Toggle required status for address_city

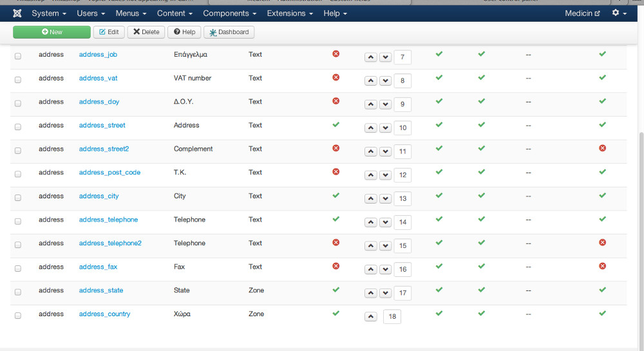point(336,196)
